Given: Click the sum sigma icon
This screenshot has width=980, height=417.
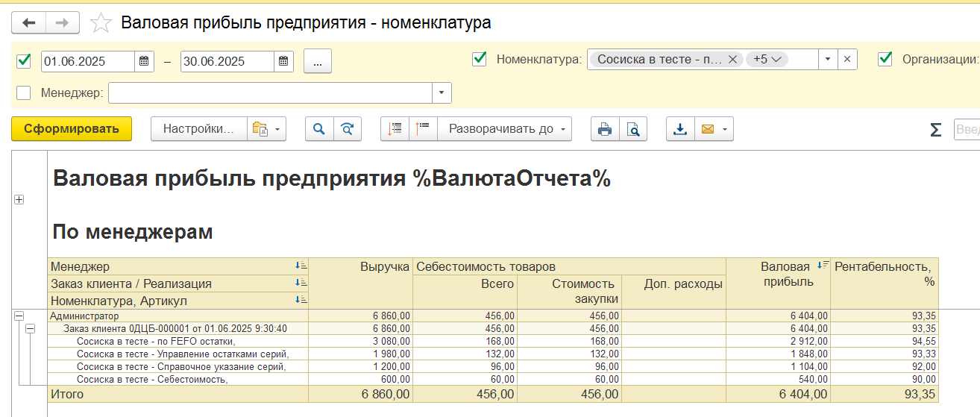Looking at the screenshot, I should click(x=935, y=130).
